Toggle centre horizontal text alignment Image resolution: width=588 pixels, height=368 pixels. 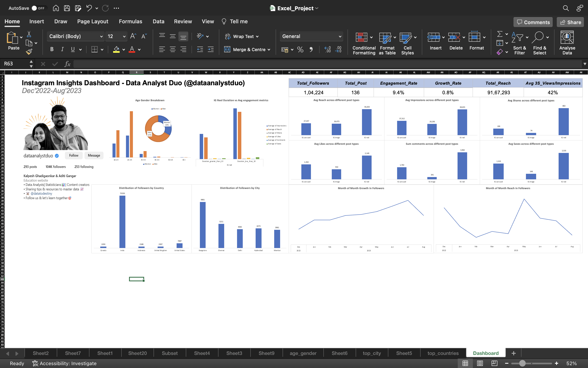173,49
